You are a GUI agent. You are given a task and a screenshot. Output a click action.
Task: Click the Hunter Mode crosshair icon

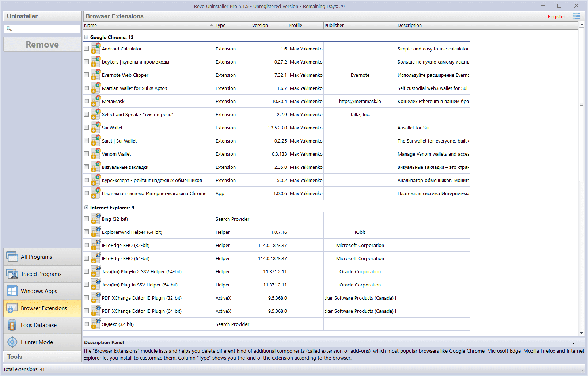point(12,342)
